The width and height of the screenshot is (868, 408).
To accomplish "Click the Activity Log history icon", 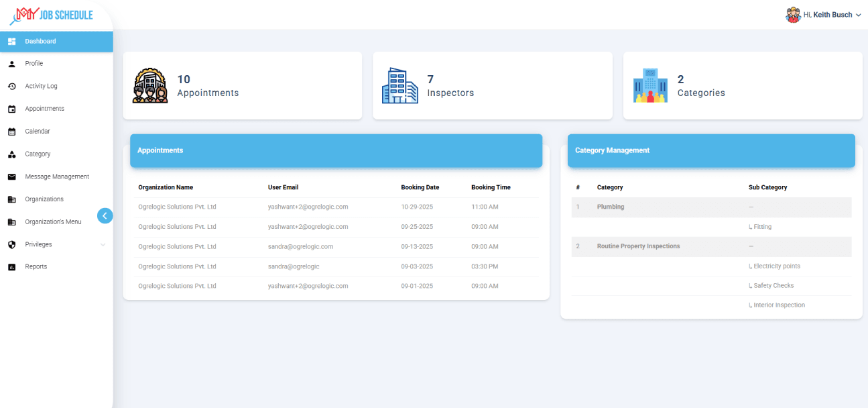I will point(11,87).
